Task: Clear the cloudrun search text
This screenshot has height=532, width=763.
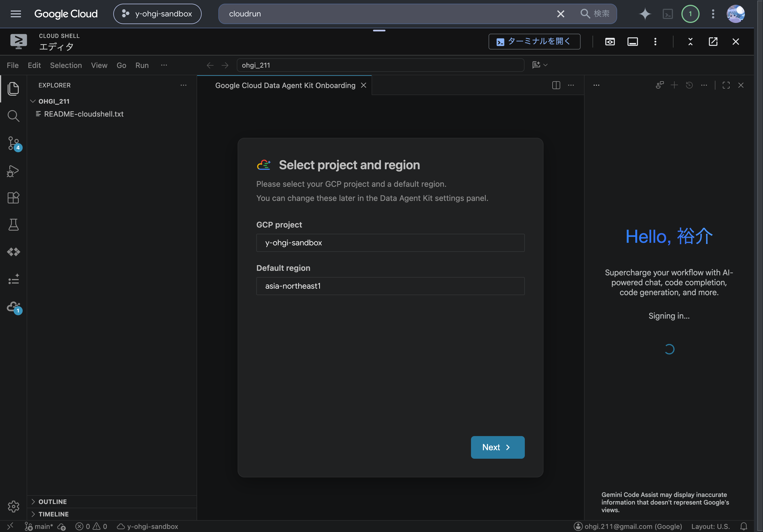Action: click(x=560, y=14)
